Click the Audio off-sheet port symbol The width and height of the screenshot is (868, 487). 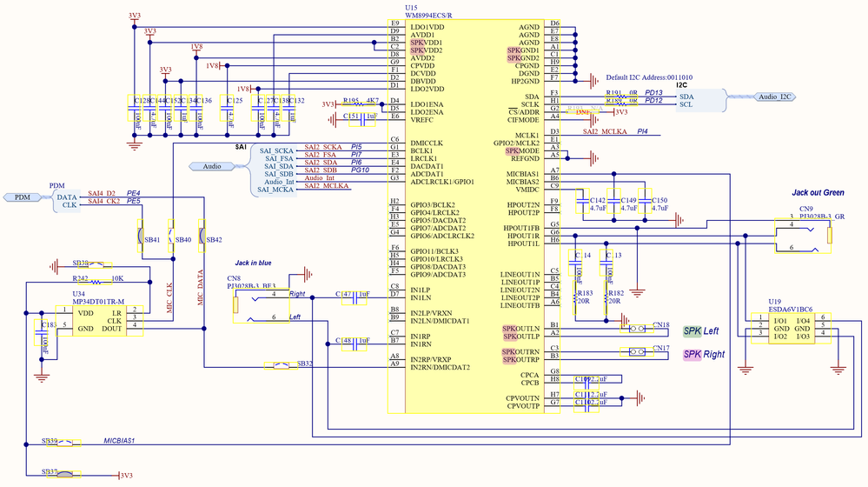coord(211,166)
